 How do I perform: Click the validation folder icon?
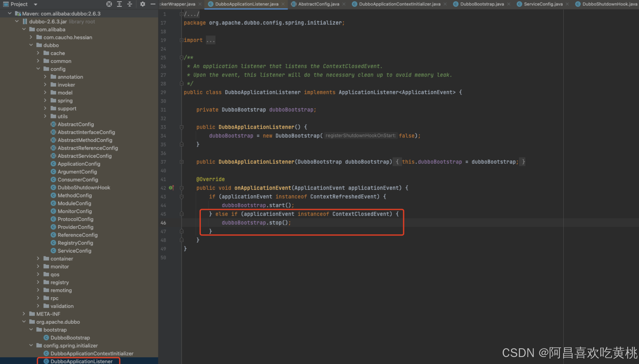coord(46,306)
